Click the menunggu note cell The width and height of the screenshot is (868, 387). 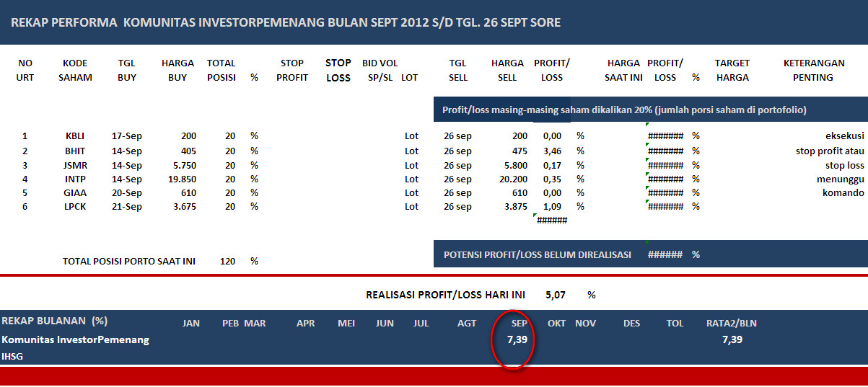click(841, 179)
